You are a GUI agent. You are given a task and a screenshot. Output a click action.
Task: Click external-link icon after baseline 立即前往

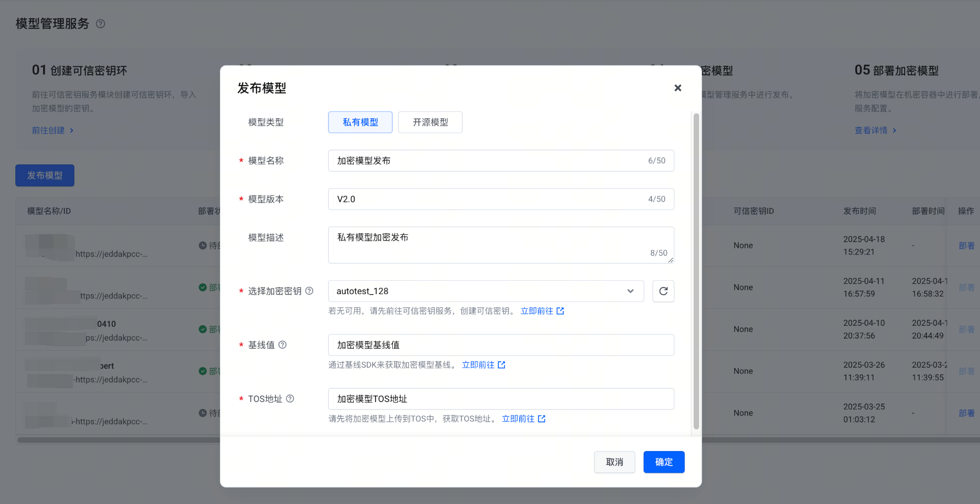coord(501,365)
